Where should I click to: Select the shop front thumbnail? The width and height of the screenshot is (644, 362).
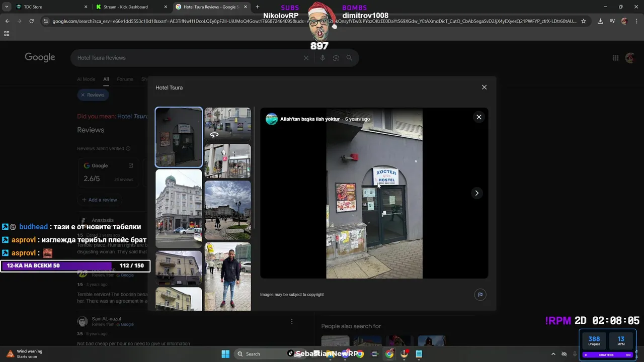point(227,161)
